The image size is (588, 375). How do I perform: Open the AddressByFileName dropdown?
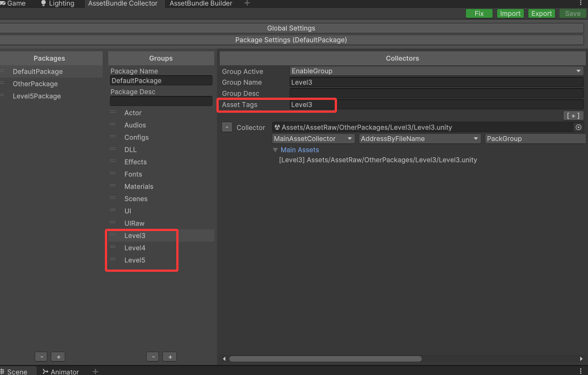click(420, 138)
